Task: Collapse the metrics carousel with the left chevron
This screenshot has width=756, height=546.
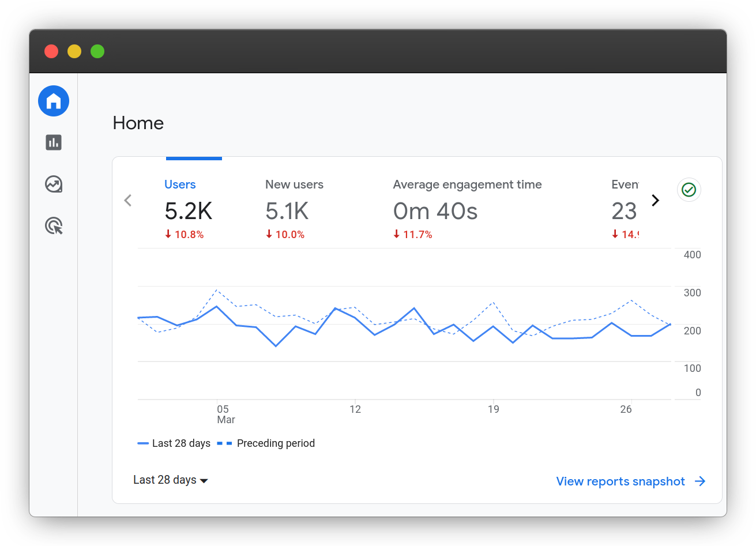Action: 127,200
